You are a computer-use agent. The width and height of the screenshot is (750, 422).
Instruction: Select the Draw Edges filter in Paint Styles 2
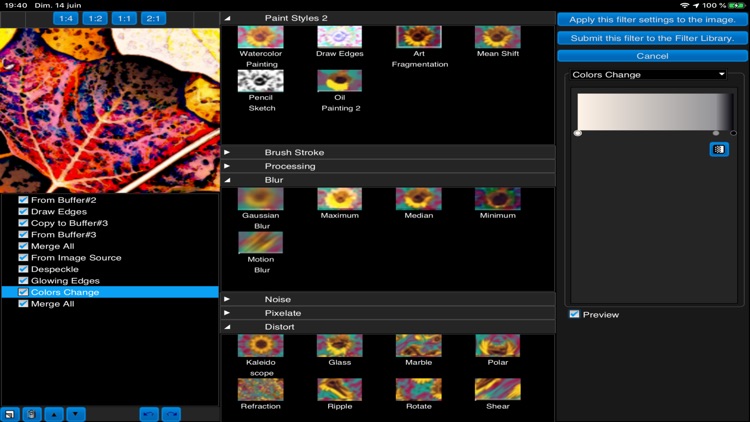[340, 37]
